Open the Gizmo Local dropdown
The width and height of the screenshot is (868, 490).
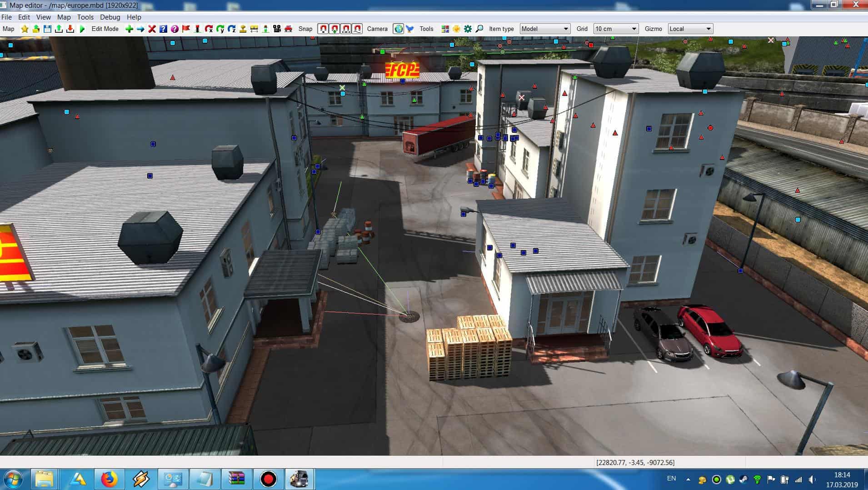(690, 29)
